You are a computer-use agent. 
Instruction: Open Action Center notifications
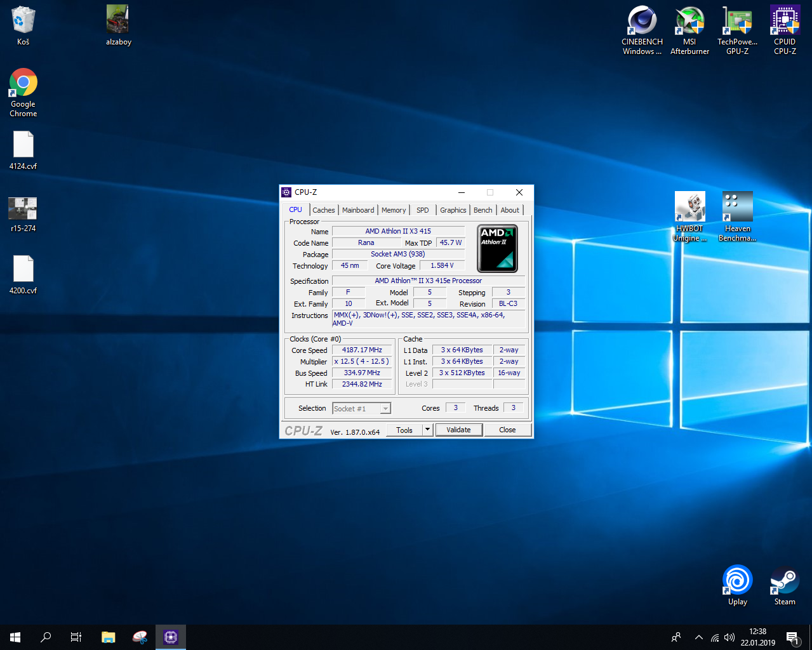tap(793, 637)
